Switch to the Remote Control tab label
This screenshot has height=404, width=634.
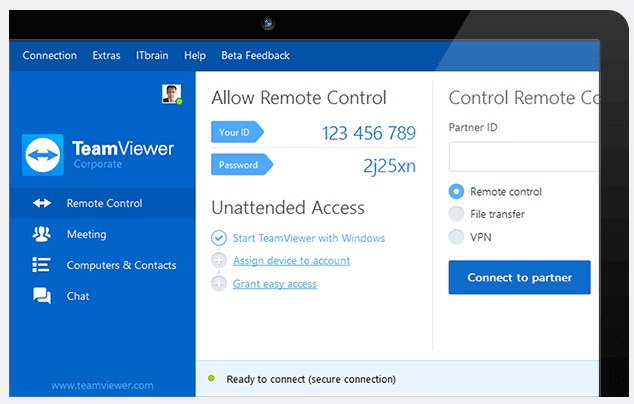point(104,203)
